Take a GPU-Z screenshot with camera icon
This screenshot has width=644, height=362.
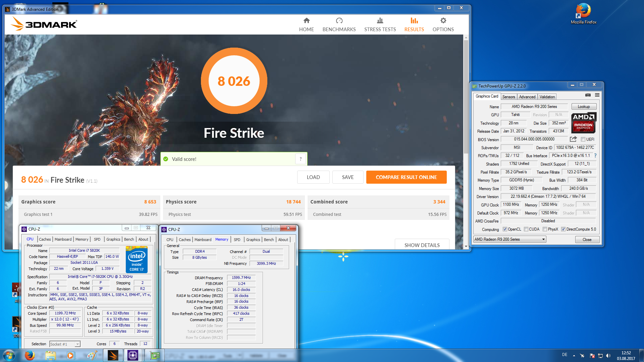588,95
